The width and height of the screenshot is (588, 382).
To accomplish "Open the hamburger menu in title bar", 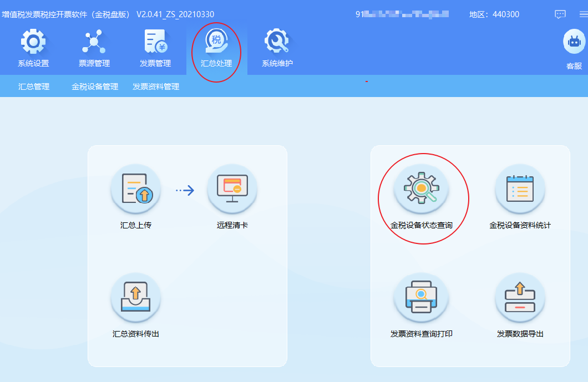I will (584, 14).
